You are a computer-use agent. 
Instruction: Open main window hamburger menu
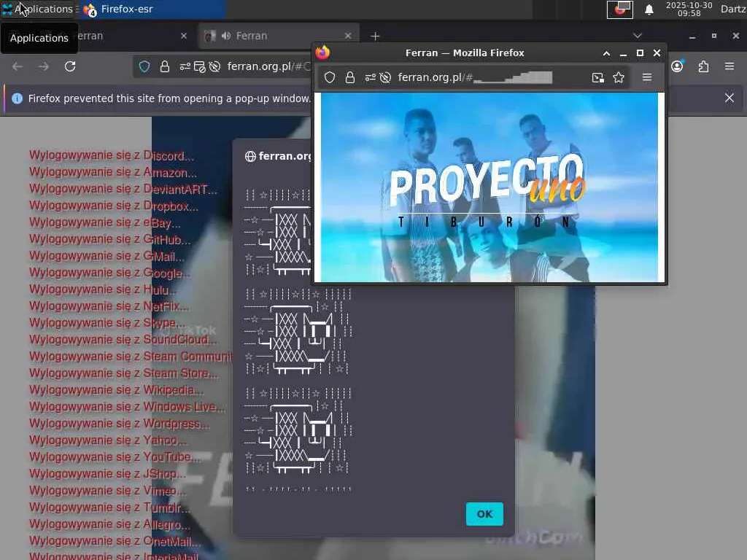[729, 66]
